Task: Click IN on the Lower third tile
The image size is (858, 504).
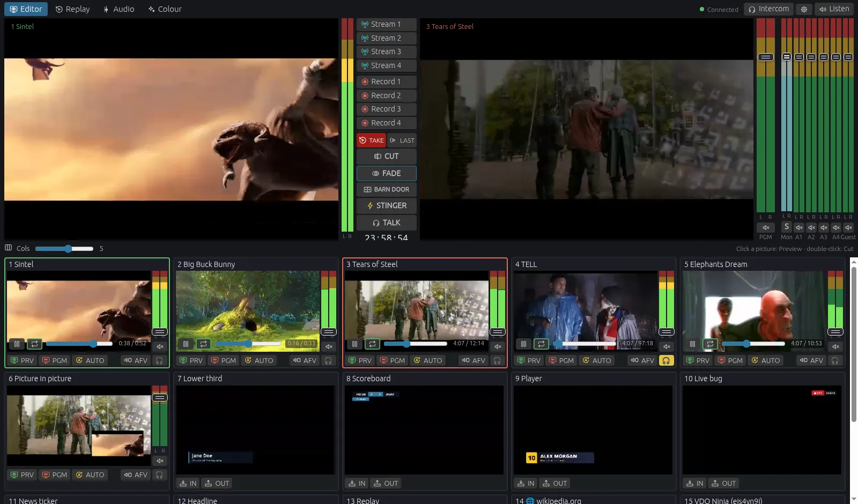Action: [x=188, y=483]
